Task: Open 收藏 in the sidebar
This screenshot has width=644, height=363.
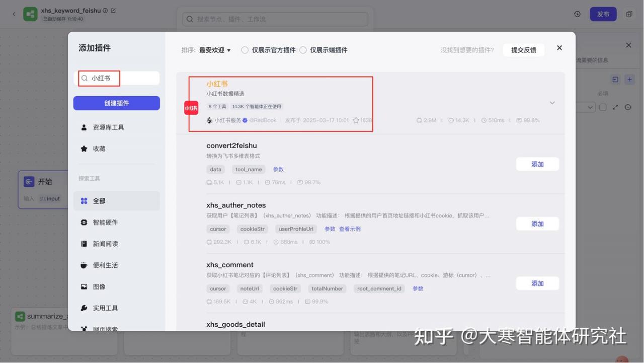Action: pyautogui.click(x=117, y=149)
